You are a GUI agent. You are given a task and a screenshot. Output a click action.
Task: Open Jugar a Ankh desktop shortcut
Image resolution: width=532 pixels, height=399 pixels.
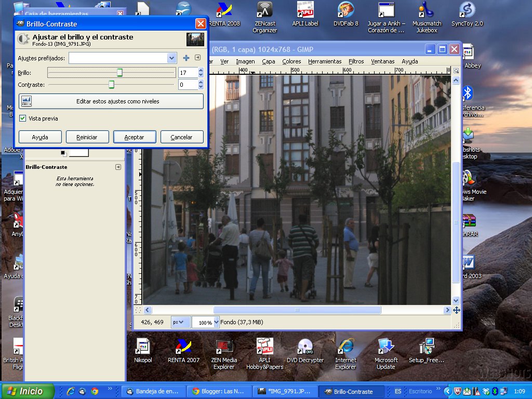[386, 17]
